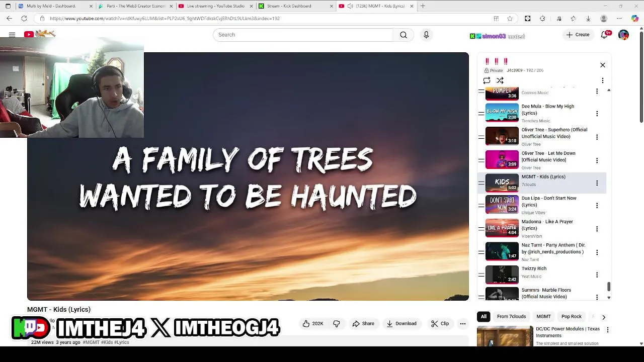
Task: Open options for Oliver Tree Let Me Down
Action: click(x=597, y=160)
